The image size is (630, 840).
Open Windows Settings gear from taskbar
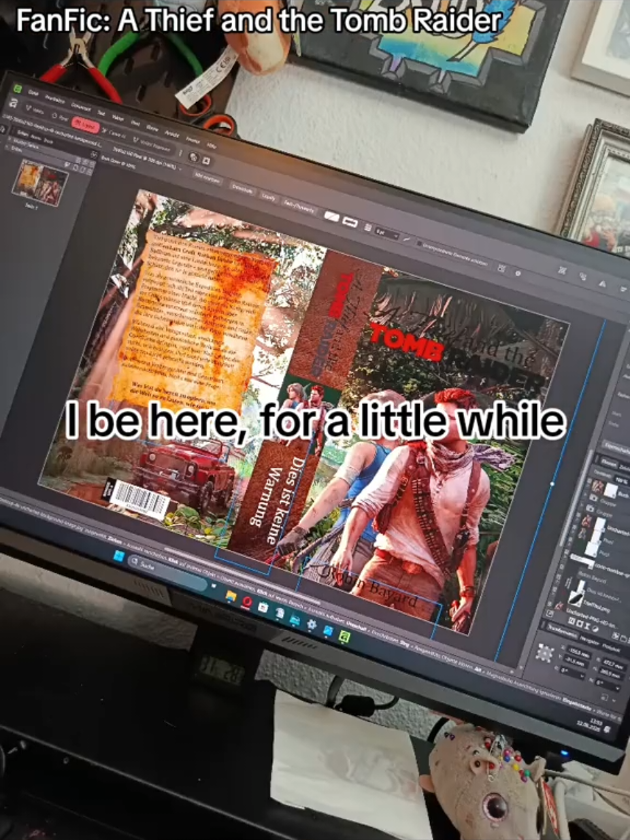pos(312,624)
